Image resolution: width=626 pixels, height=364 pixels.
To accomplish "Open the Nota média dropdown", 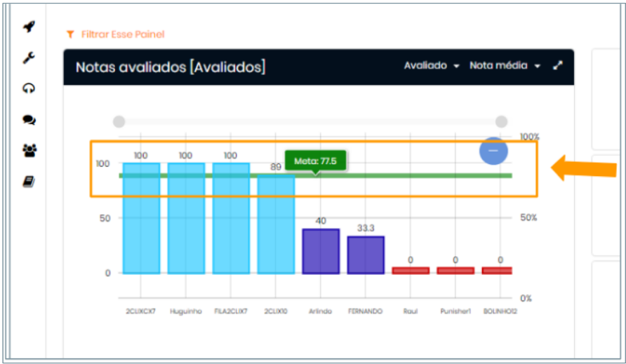I will pyautogui.click(x=505, y=66).
